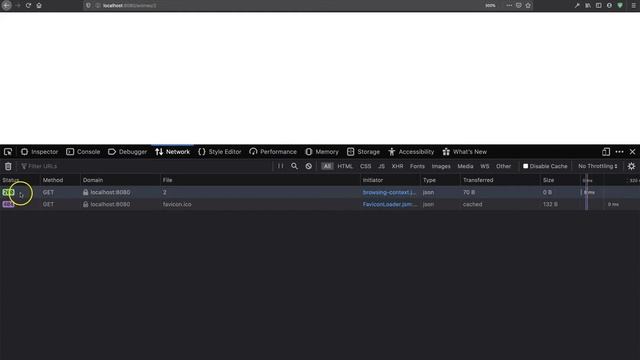
Task: Click lock icon of first localhost:8080 row
Action: [85, 192]
